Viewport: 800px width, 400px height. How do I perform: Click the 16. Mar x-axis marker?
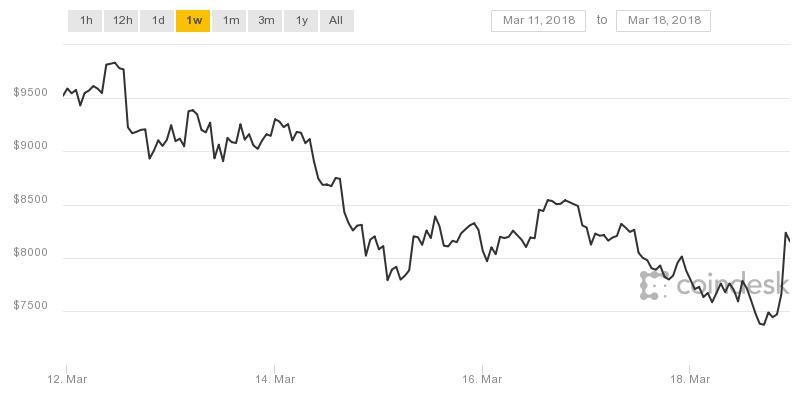482,379
